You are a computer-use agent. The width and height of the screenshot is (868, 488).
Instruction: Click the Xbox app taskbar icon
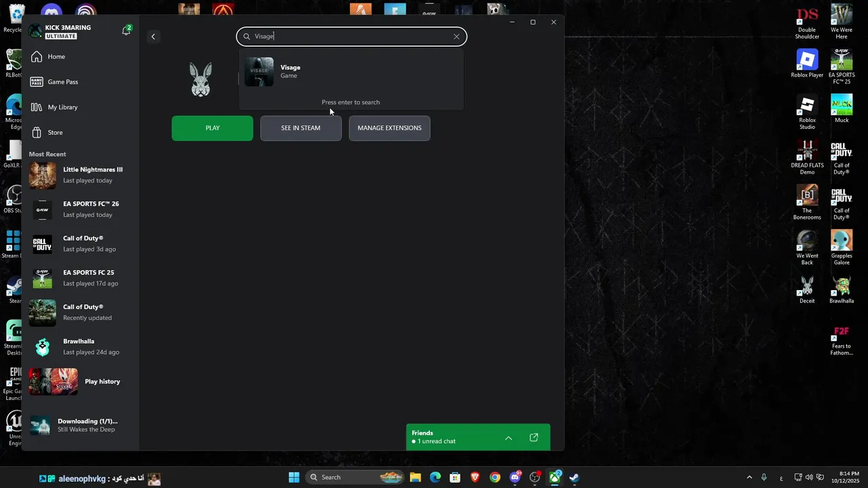click(x=555, y=478)
